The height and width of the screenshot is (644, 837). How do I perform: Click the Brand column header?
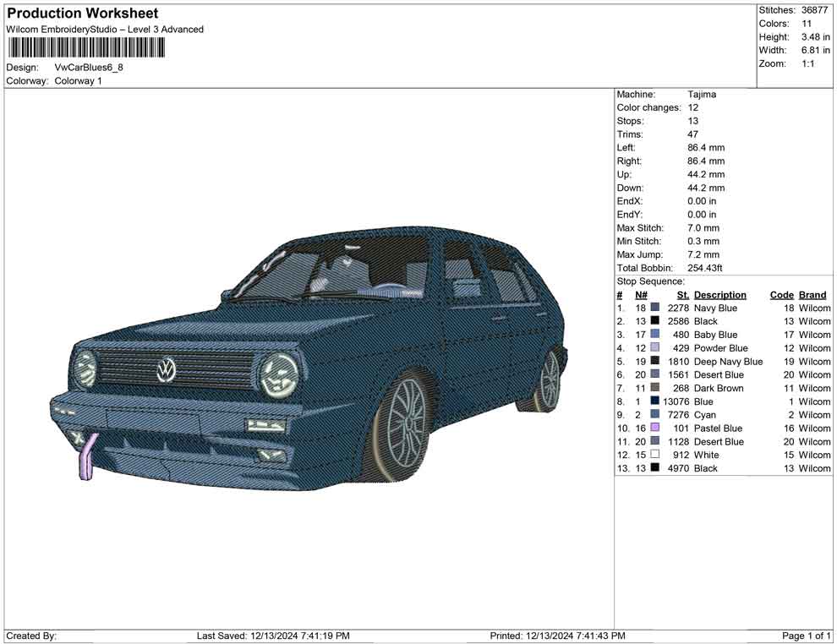(x=812, y=294)
